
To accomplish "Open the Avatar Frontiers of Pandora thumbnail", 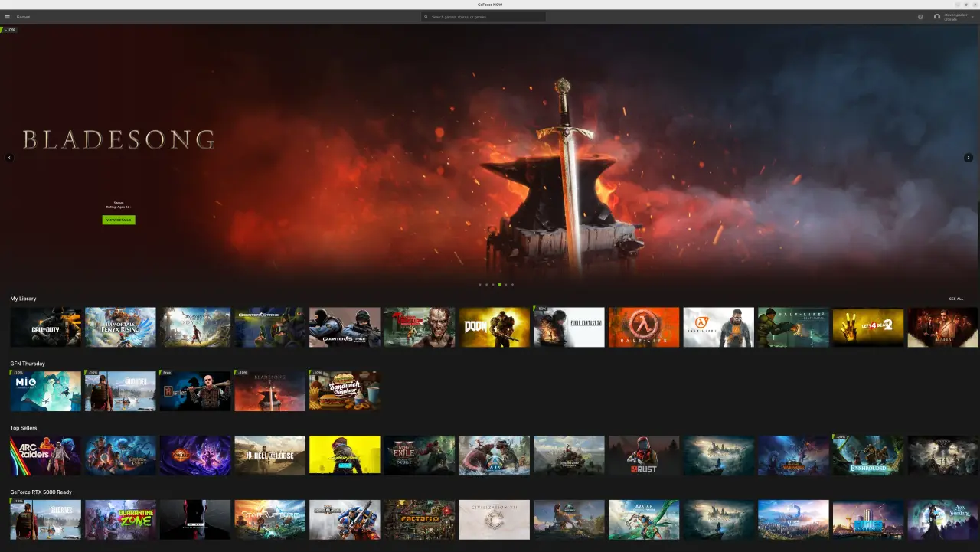I will coord(644,520).
